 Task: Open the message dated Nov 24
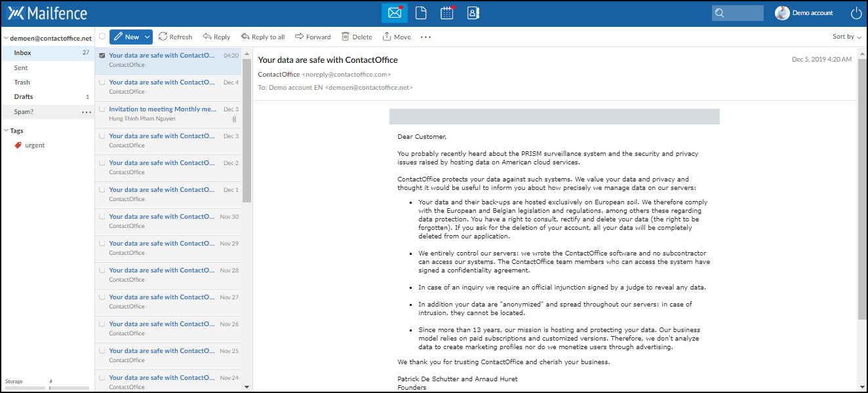pos(168,381)
